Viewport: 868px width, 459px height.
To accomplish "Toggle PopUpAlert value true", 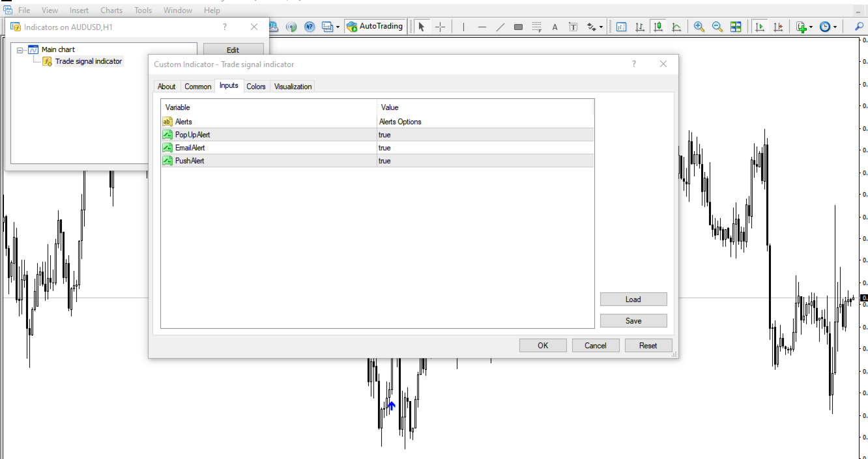I will click(x=485, y=135).
